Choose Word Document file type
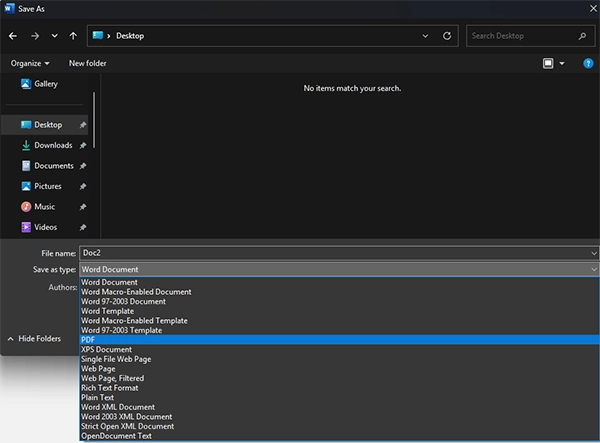The width and height of the screenshot is (600, 443). [339, 282]
